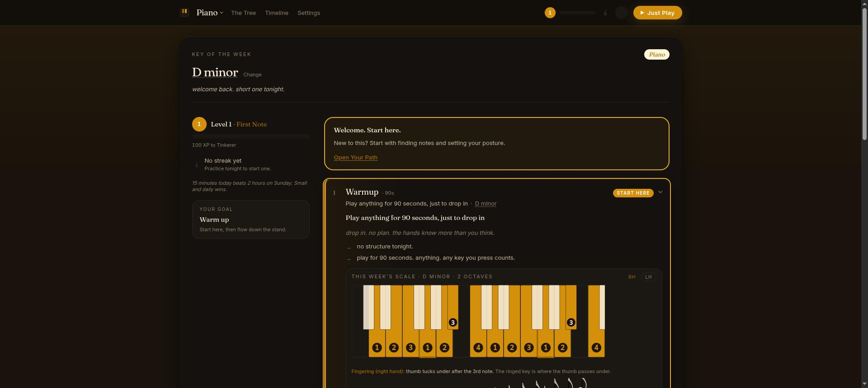Viewport: 868px width, 388px height.
Task: Change the key of the week
Action: coord(252,75)
